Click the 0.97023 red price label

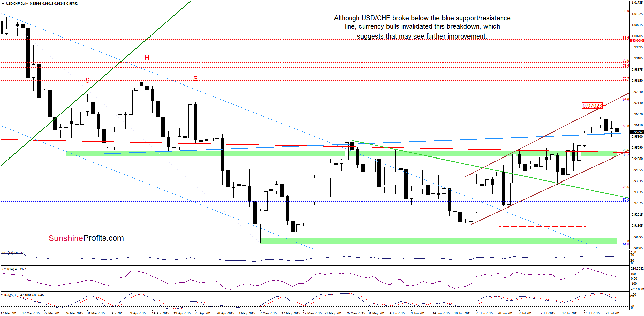tap(592, 106)
